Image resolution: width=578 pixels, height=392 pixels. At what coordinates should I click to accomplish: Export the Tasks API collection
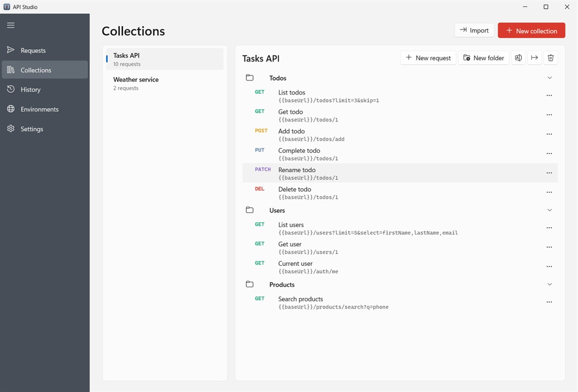pyautogui.click(x=535, y=58)
